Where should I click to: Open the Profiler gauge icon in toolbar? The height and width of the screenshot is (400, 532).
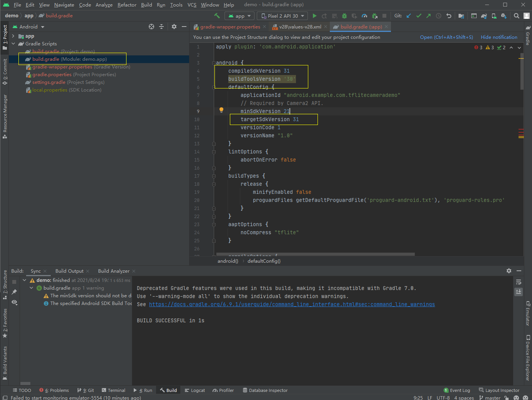tap(364, 16)
